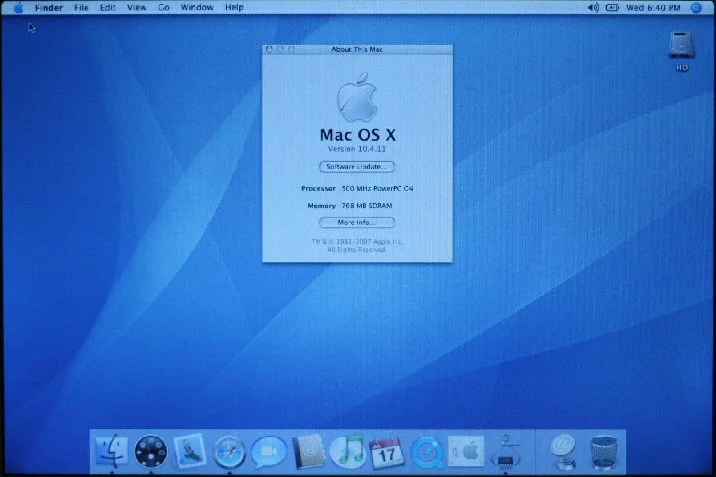
Task: Click the 500 MHz PowerPC G4 processor value
Action: pos(378,188)
